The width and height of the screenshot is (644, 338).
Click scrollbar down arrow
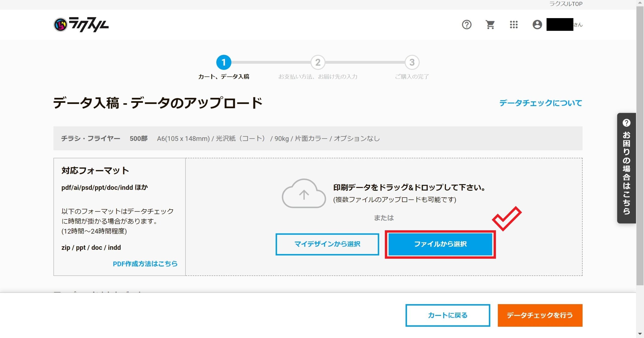640,334
